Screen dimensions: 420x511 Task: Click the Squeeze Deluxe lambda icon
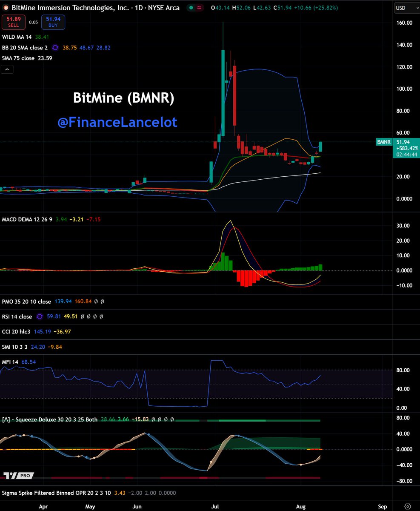[6, 419]
